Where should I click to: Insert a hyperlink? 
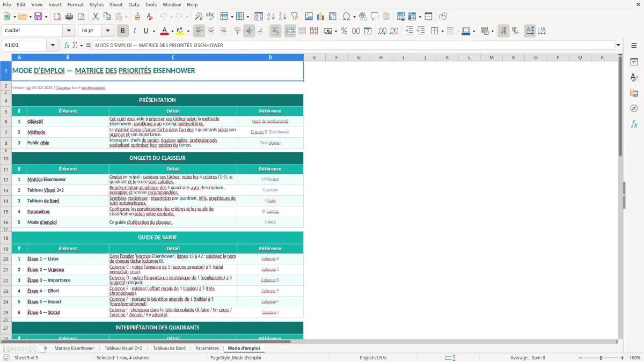coord(363,17)
